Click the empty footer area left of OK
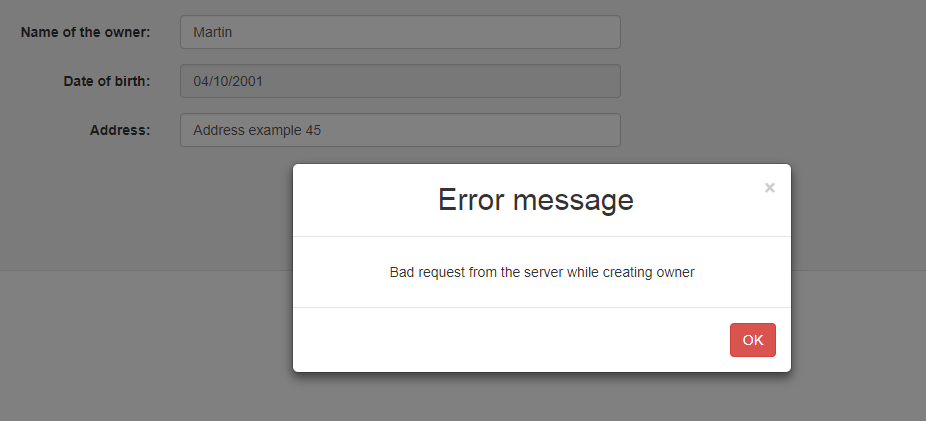This screenshot has width=926, height=421. tap(500, 340)
